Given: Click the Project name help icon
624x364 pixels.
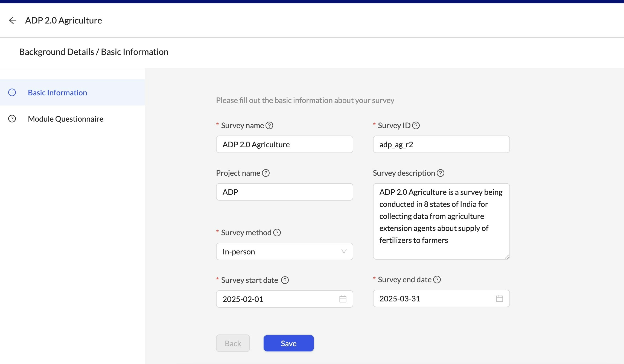Looking at the screenshot, I should (x=266, y=173).
